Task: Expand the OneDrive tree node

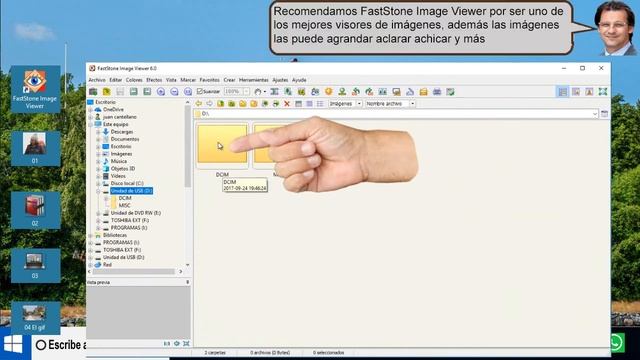Action: [91, 110]
